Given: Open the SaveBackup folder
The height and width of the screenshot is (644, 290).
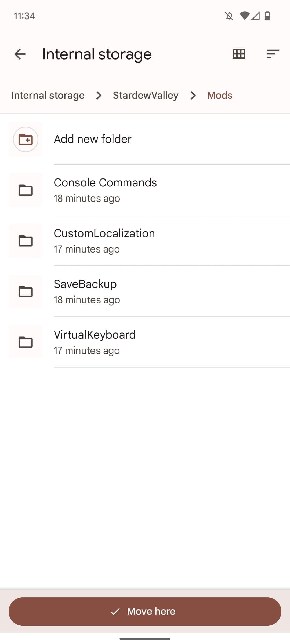Looking at the screenshot, I should [85, 284].
